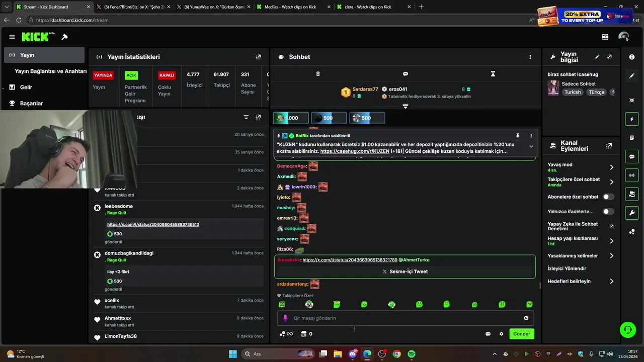Pop out the Kanal Eylemleri panel
This screenshot has height=362, width=644.
click(x=609, y=146)
